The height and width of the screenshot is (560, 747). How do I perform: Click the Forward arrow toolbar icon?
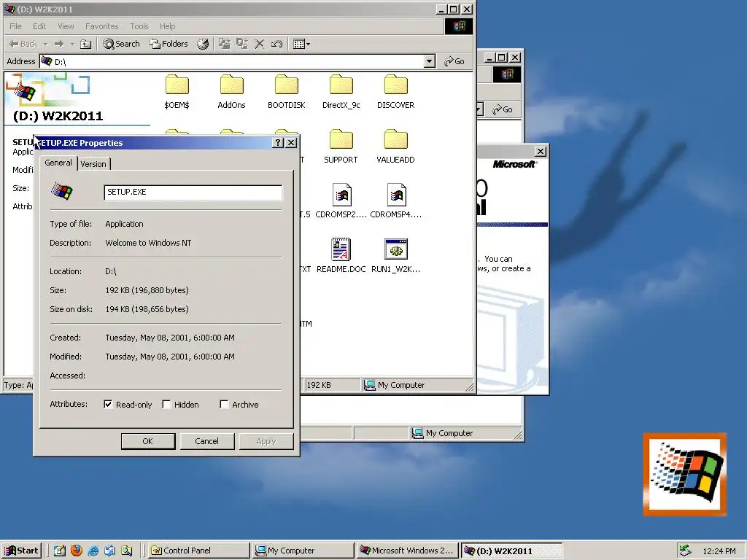(59, 44)
